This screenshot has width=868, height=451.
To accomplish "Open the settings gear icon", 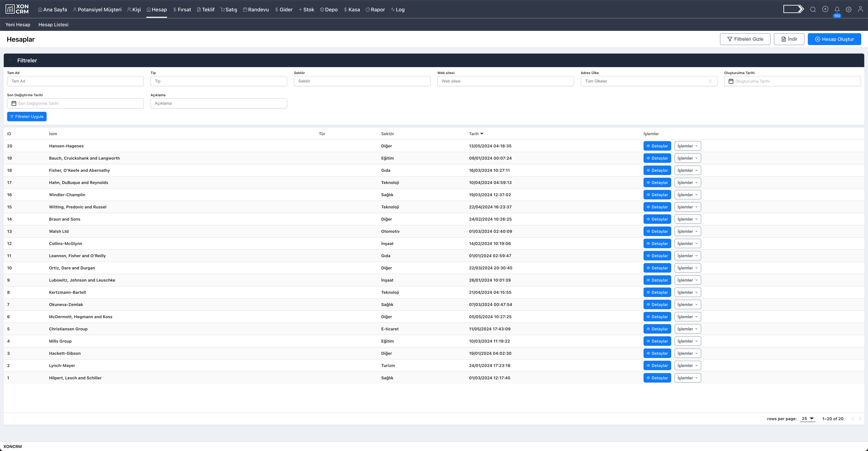I will coord(849,9).
